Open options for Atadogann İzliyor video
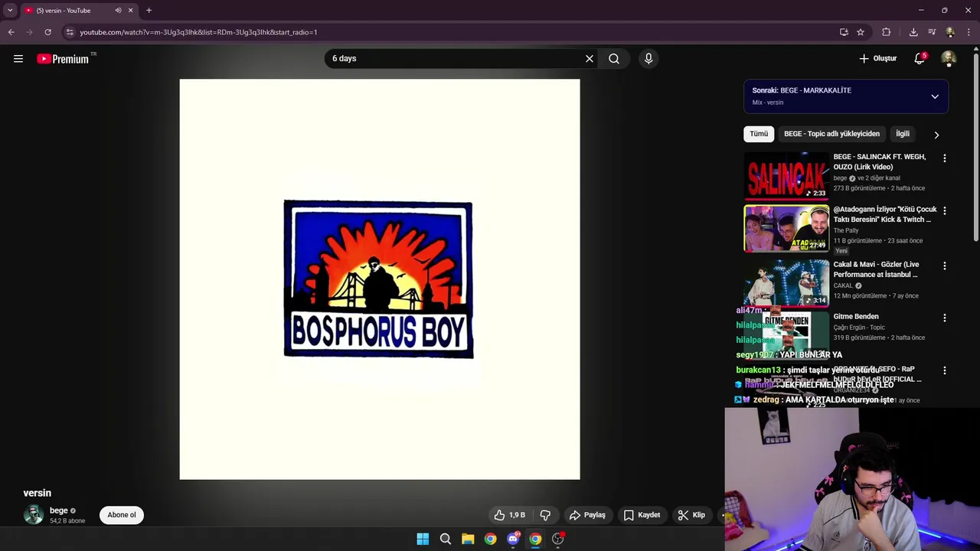The height and width of the screenshot is (551, 980). click(x=945, y=210)
